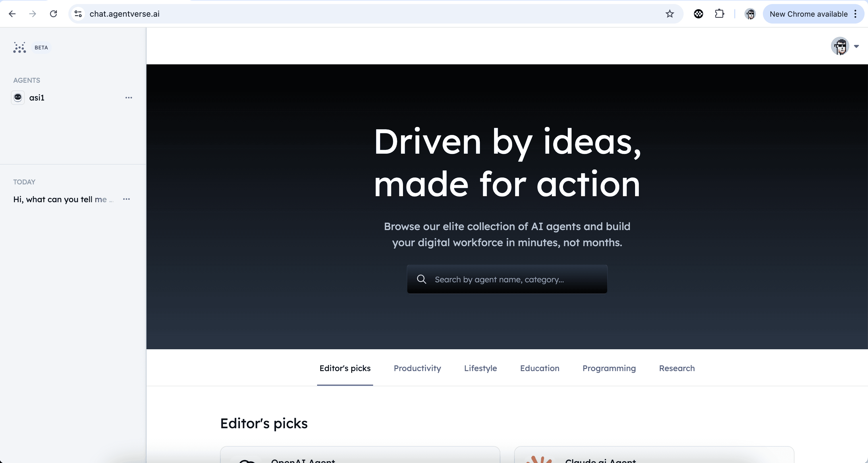Click the BETA badge
This screenshot has height=463, width=868.
tap(41, 47)
